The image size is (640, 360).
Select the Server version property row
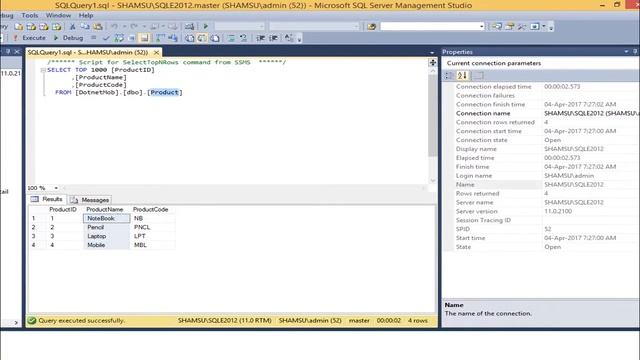click(x=541, y=211)
